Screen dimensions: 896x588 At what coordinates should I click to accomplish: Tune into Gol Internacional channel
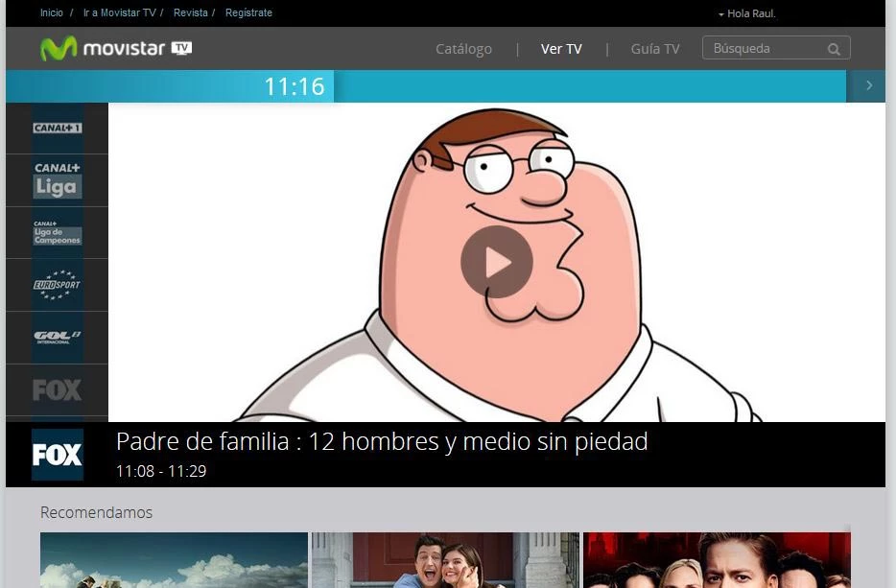[x=57, y=337]
